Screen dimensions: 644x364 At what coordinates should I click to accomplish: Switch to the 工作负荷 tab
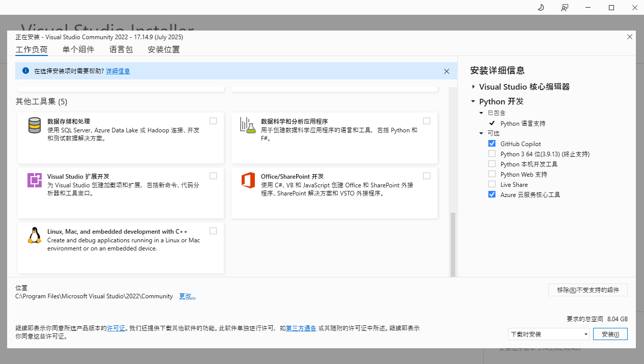(32, 49)
